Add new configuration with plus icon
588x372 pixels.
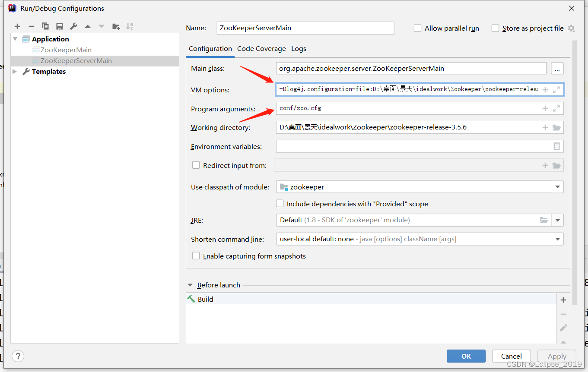(x=17, y=27)
